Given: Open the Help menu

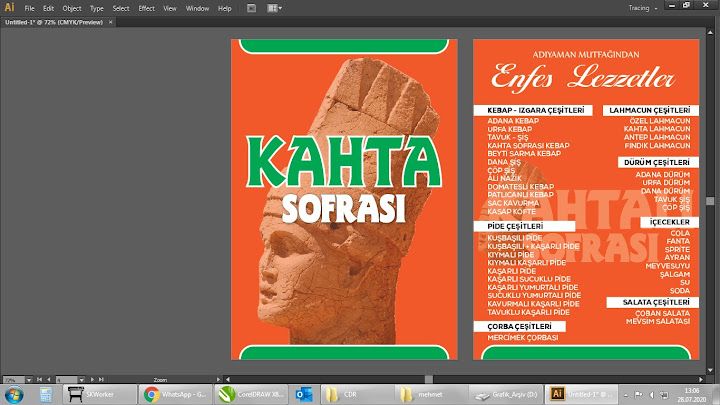Looking at the screenshot, I should pos(225,8).
